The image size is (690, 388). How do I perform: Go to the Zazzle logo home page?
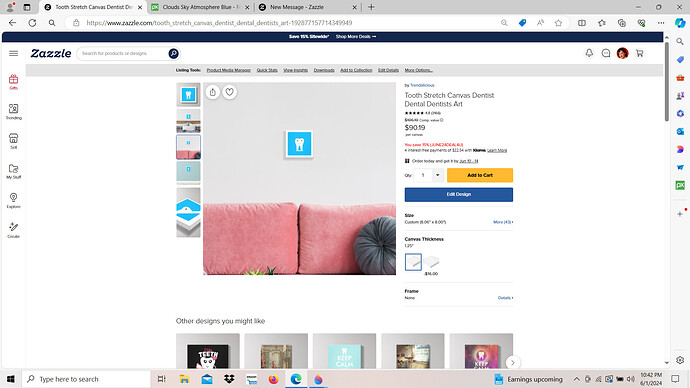click(51, 53)
